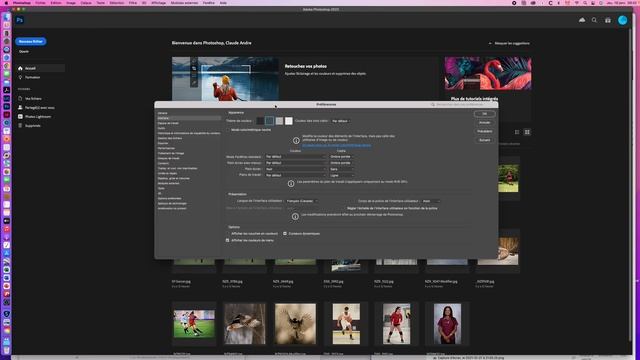This screenshot has height=360, width=640.
Task: Toggle Curseurs dynamiques checkbox
Action: [x=285, y=233]
